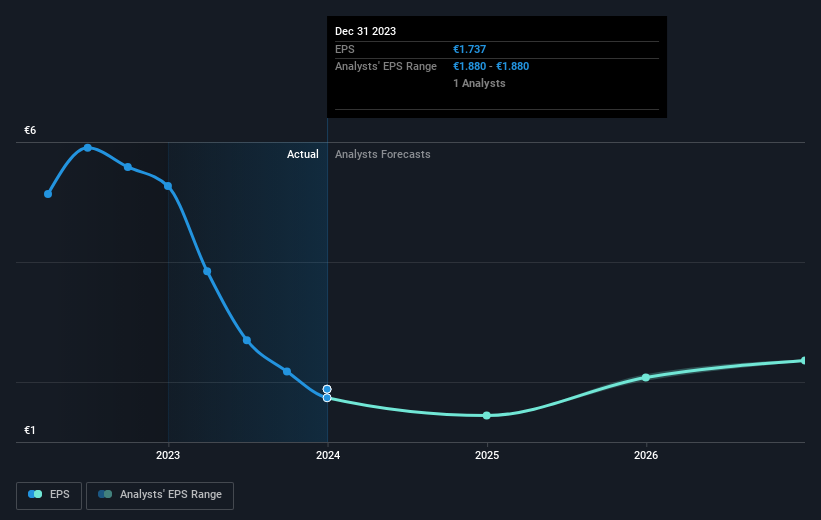Screen dimensions: 821x520
Task: Click the '1 Analysts' tooltip text
Action: pos(479,83)
